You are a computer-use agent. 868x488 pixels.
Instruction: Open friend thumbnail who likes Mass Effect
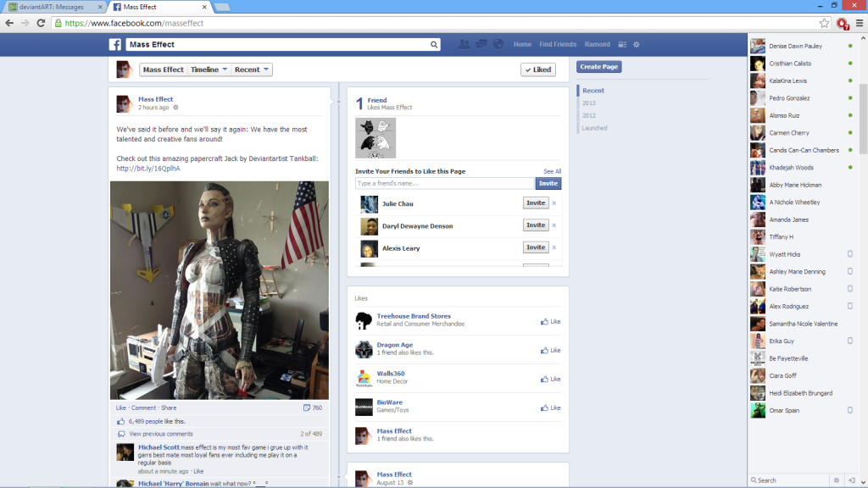376,138
